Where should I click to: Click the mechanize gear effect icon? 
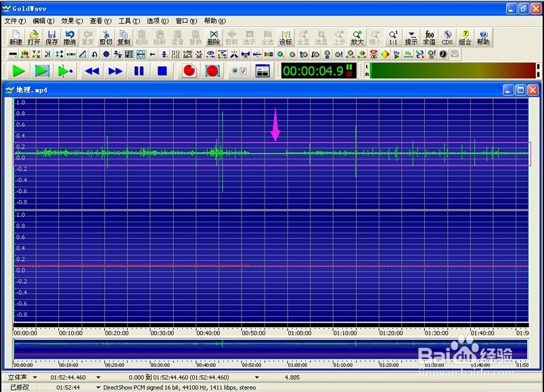click(106, 55)
